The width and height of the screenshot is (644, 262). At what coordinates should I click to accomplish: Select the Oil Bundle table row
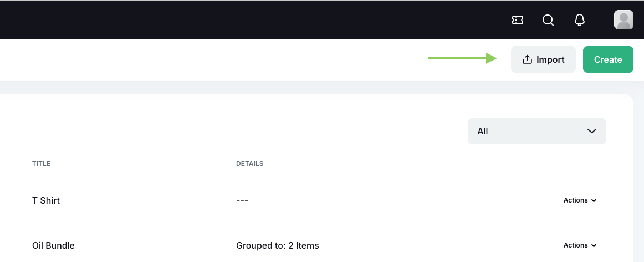coord(416,245)
